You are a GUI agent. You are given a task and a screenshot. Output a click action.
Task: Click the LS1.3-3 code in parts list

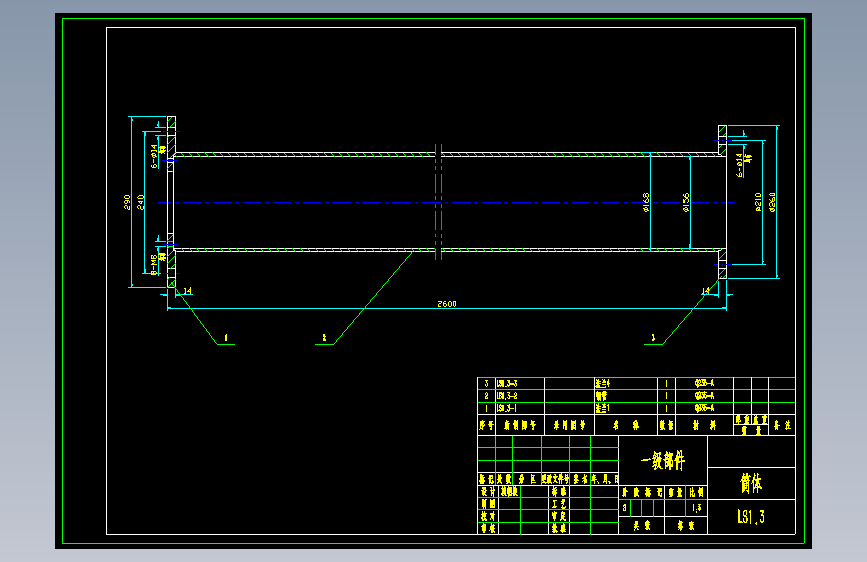(507, 383)
